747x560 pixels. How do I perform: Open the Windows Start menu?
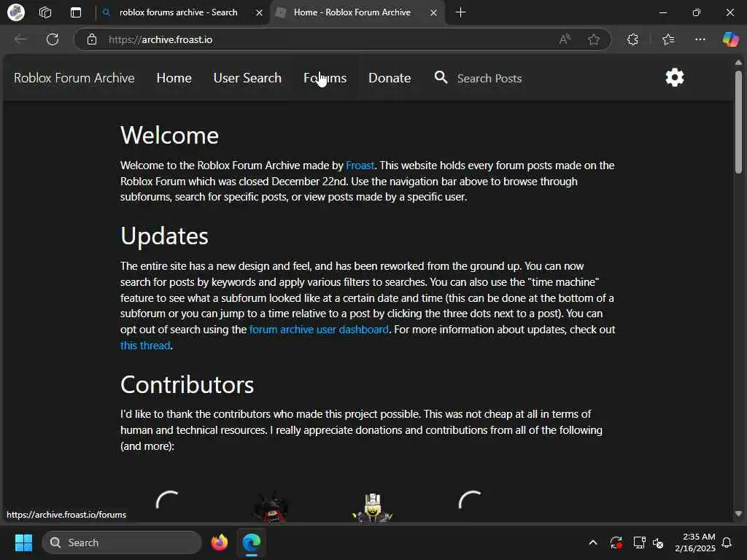tap(23, 542)
